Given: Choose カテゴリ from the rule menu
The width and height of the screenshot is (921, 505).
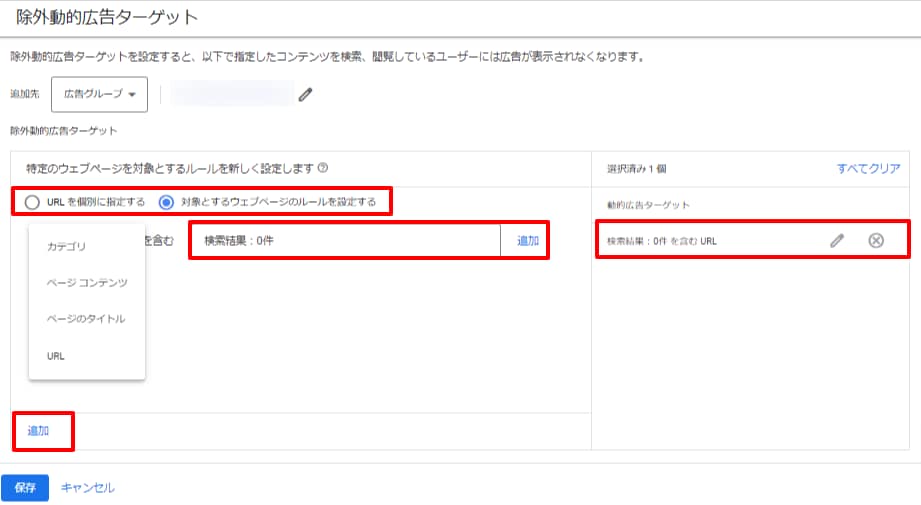Looking at the screenshot, I should [67, 246].
